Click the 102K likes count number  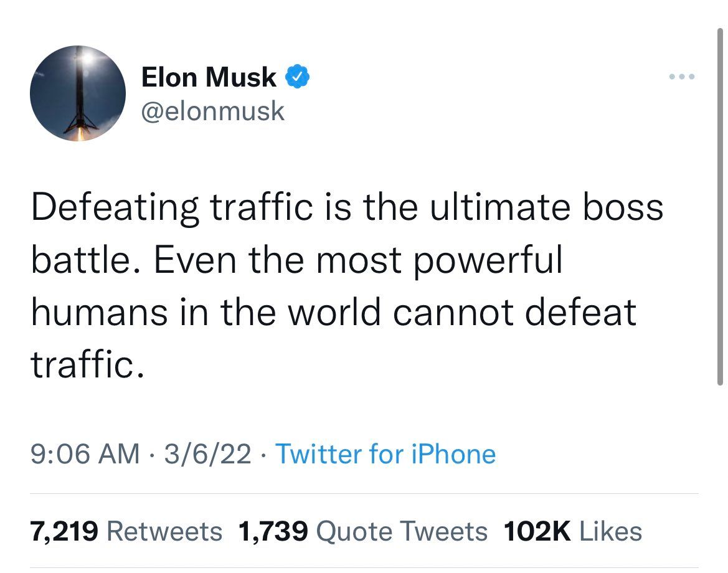[x=537, y=531]
